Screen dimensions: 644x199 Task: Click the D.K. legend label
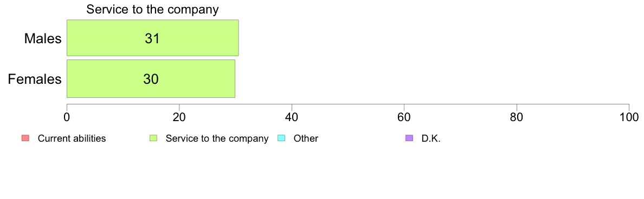[x=431, y=138]
